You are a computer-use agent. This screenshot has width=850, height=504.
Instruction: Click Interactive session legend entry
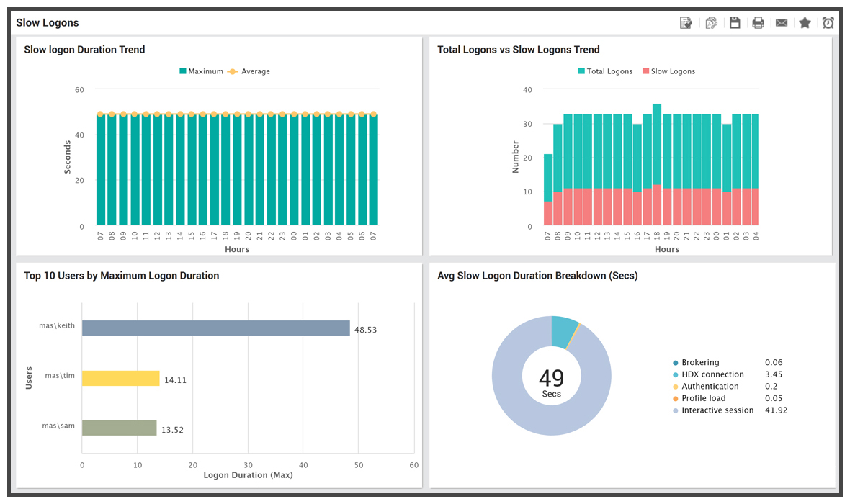[713, 410]
